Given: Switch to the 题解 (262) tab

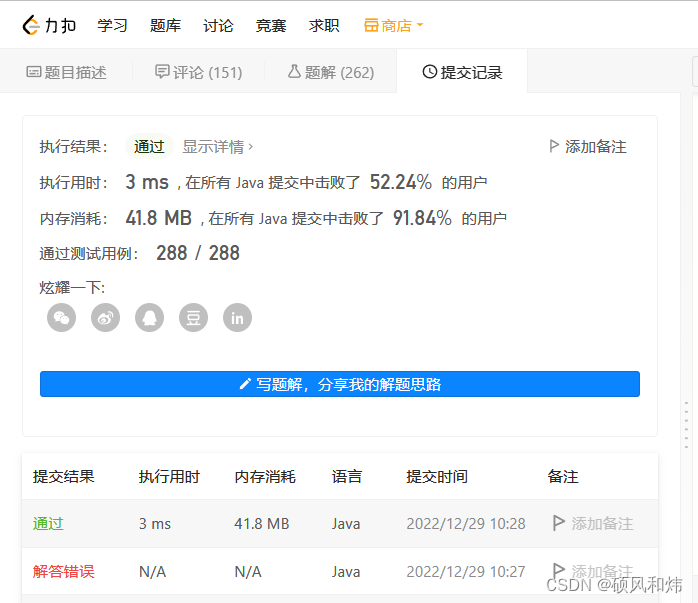Looking at the screenshot, I should [x=331, y=72].
